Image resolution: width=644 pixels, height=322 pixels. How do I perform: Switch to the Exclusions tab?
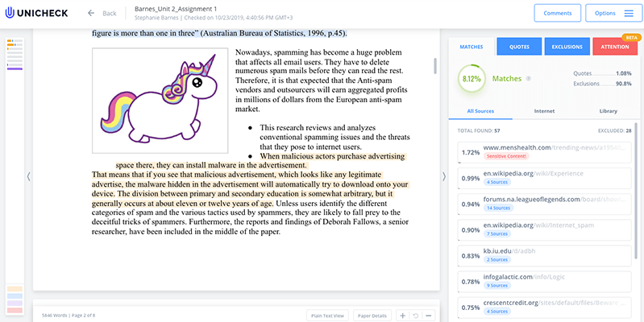pyautogui.click(x=567, y=47)
